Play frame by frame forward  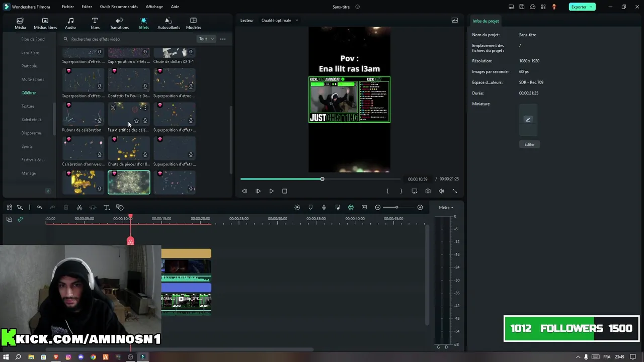(x=258, y=191)
